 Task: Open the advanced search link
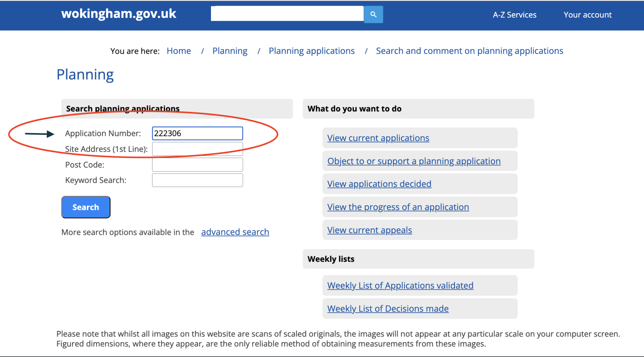pyautogui.click(x=235, y=232)
